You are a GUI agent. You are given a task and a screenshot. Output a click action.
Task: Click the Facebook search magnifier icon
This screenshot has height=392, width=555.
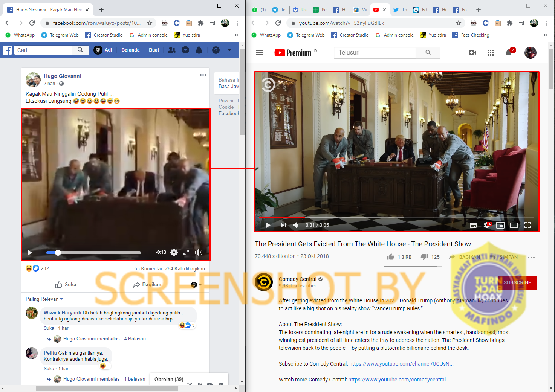80,50
